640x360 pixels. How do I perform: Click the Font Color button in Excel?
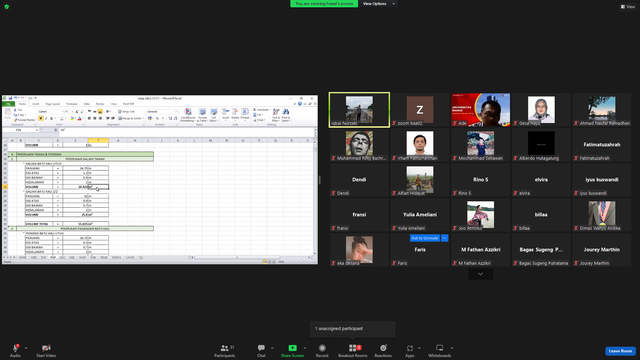tap(80, 118)
